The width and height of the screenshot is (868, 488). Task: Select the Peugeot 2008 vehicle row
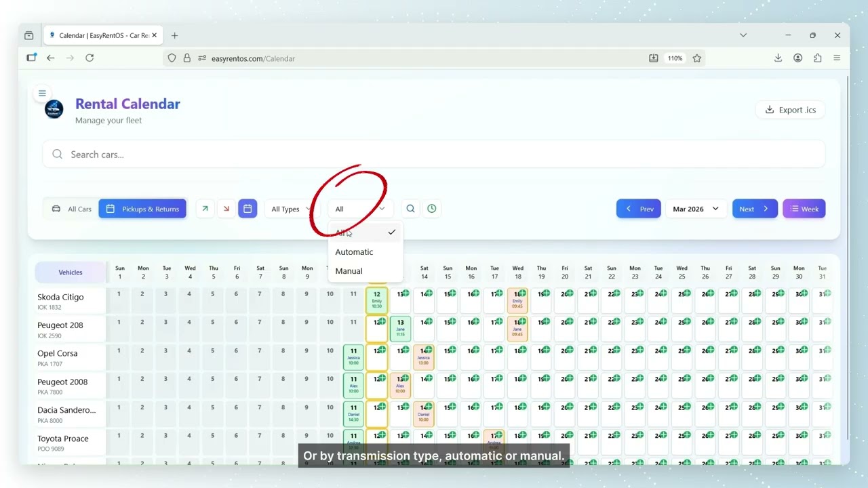click(71, 386)
